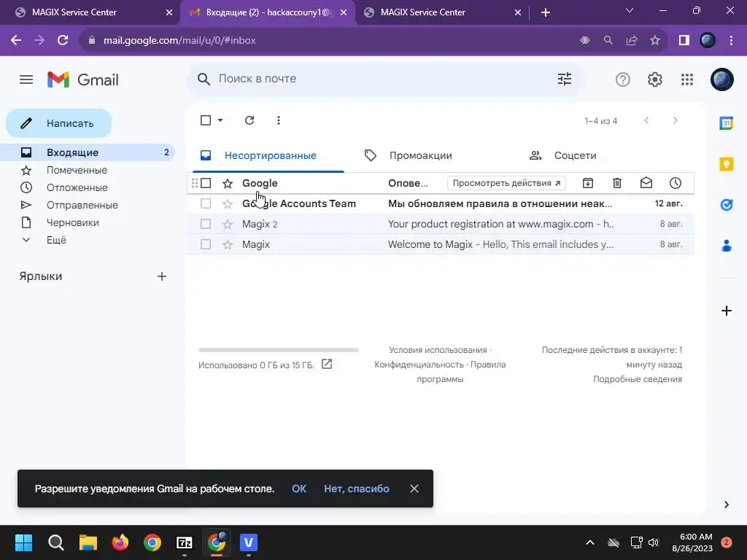The image size is (747, 560).
Task: Select the Google email checkbox
Action: pos(206,183)
